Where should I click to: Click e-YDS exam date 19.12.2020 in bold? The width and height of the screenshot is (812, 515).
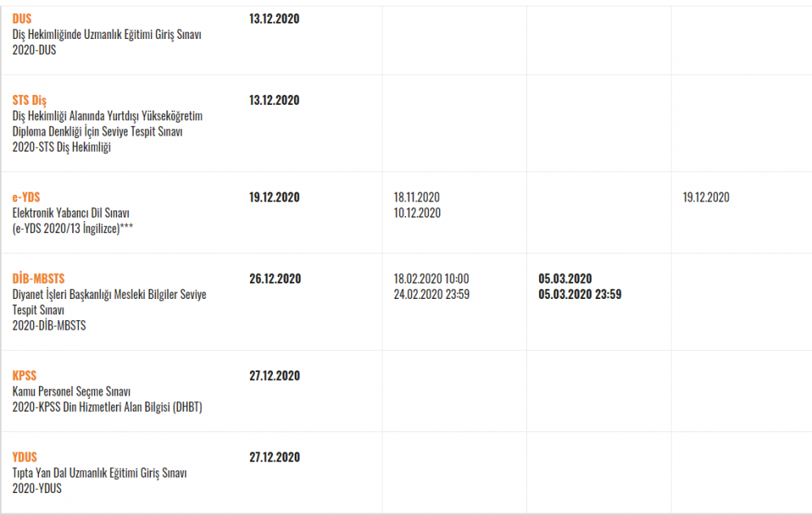click(x=274, y=197)
